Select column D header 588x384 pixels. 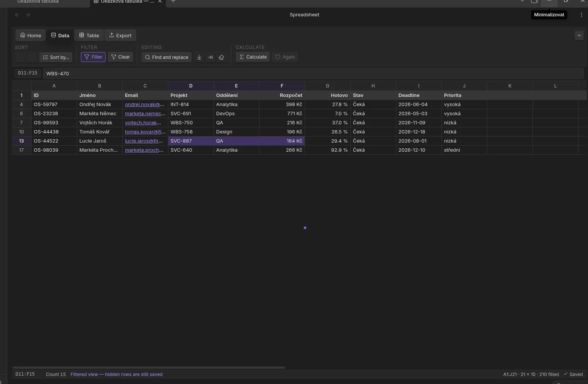coord(191,86)
